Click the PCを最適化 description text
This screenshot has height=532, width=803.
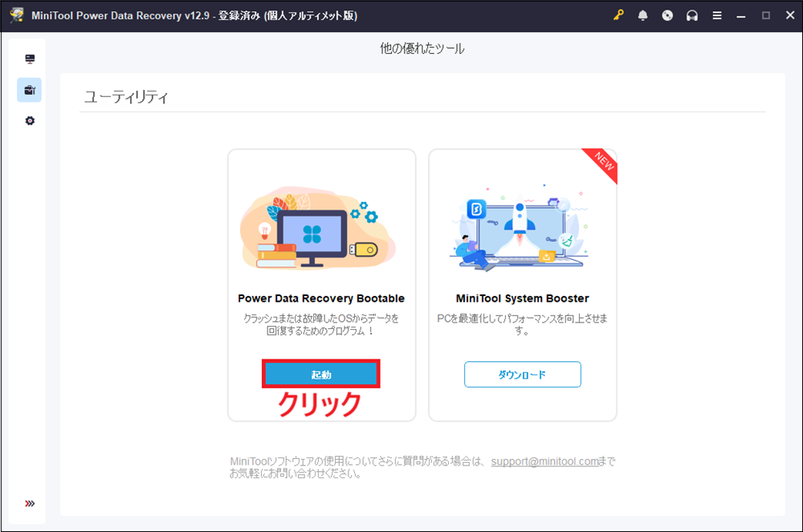(523, 324)
